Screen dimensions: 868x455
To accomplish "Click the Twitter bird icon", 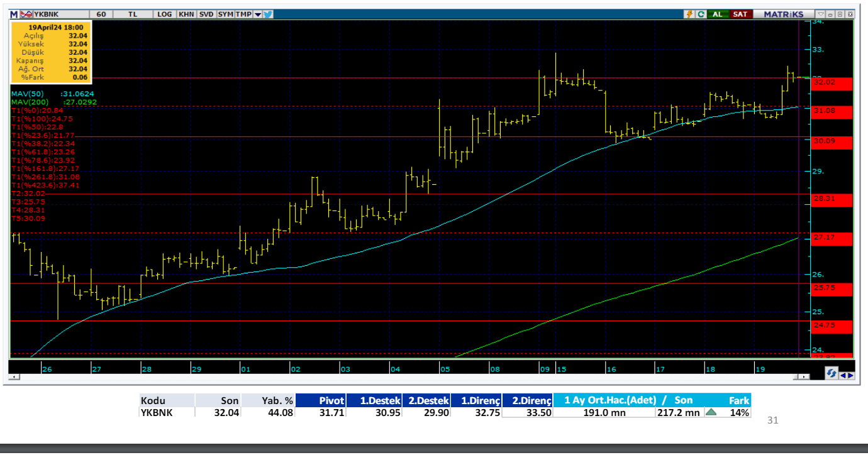I will point(268,14).
